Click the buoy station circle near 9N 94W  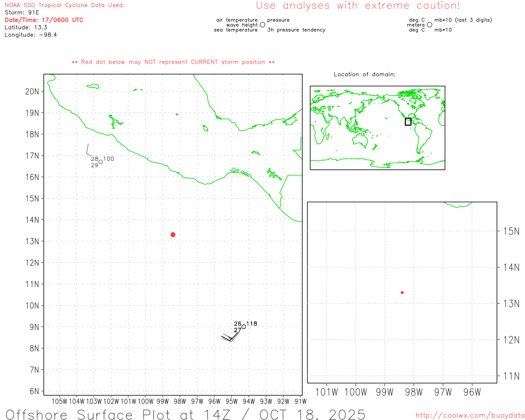click(244, 327)
